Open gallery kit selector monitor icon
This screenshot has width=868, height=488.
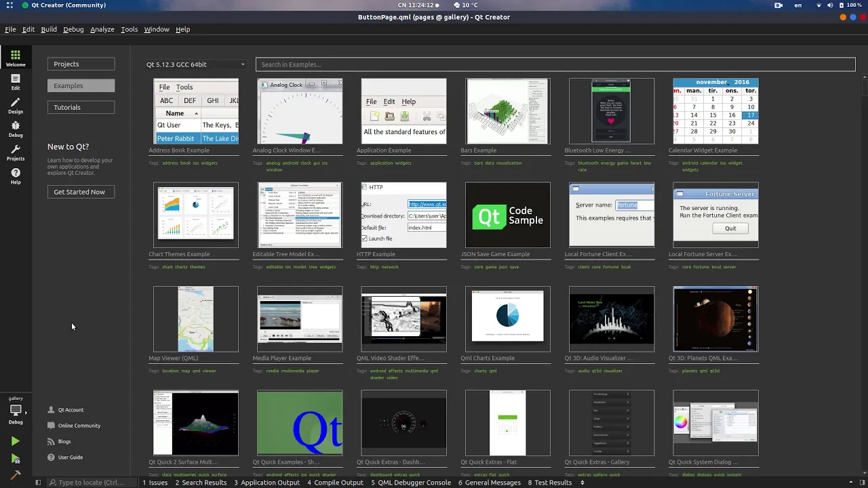[x=16, y=410]
